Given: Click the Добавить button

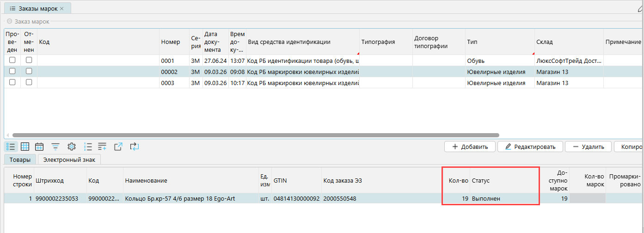Looking at the screenshot, I should click(470, 147).
